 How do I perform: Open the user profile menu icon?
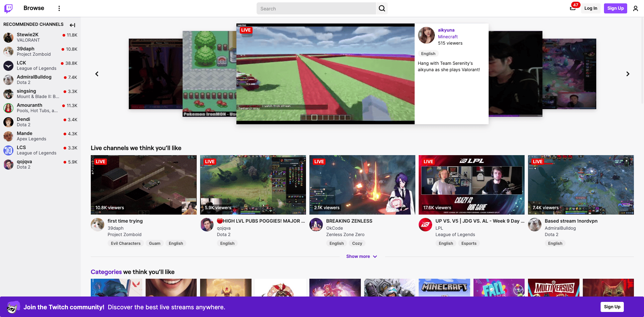pos(635,8)
